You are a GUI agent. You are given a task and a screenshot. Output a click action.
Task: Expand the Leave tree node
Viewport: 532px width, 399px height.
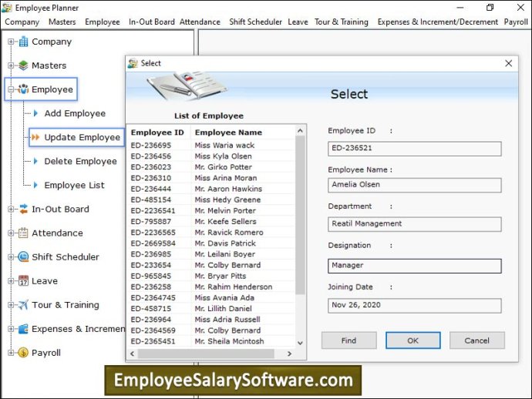pos(11,280)
